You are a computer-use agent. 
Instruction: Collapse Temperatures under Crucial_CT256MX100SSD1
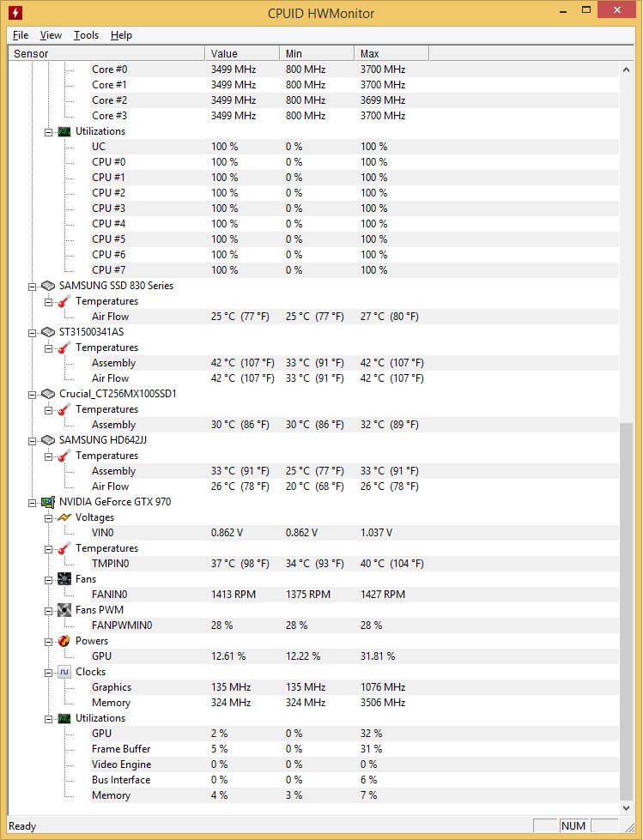[x=49, y=410]
